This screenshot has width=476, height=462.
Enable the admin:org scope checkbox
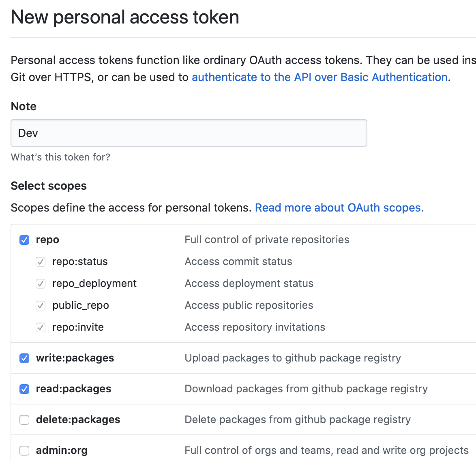pos(24,451)
